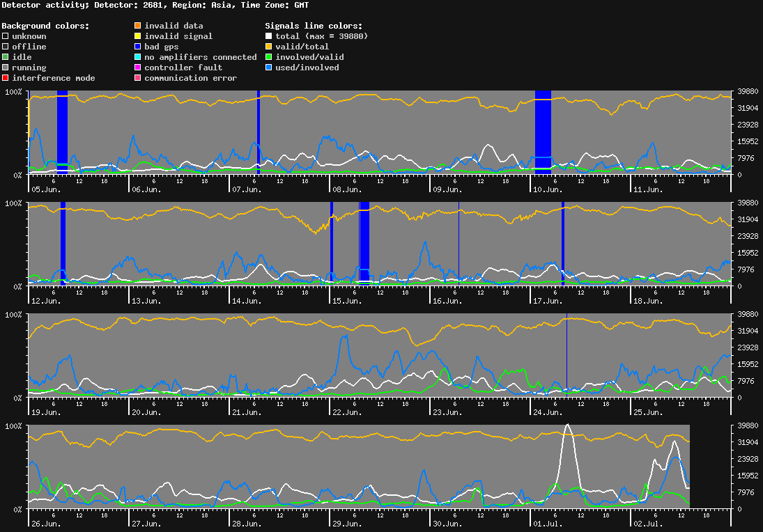This screenshot has height=532, width=763.
Task: Click the magenta 'controller fault' swatch
Action: click(x=138, y=68)
